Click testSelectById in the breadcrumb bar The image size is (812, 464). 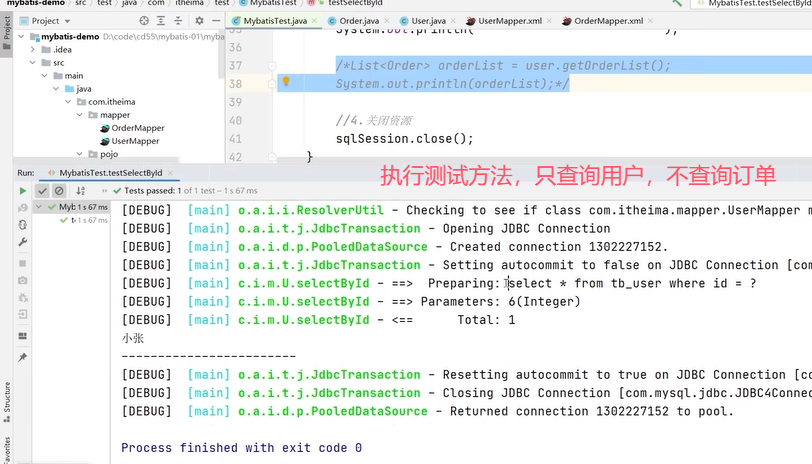pyautogui.click(x=355, y=3)
